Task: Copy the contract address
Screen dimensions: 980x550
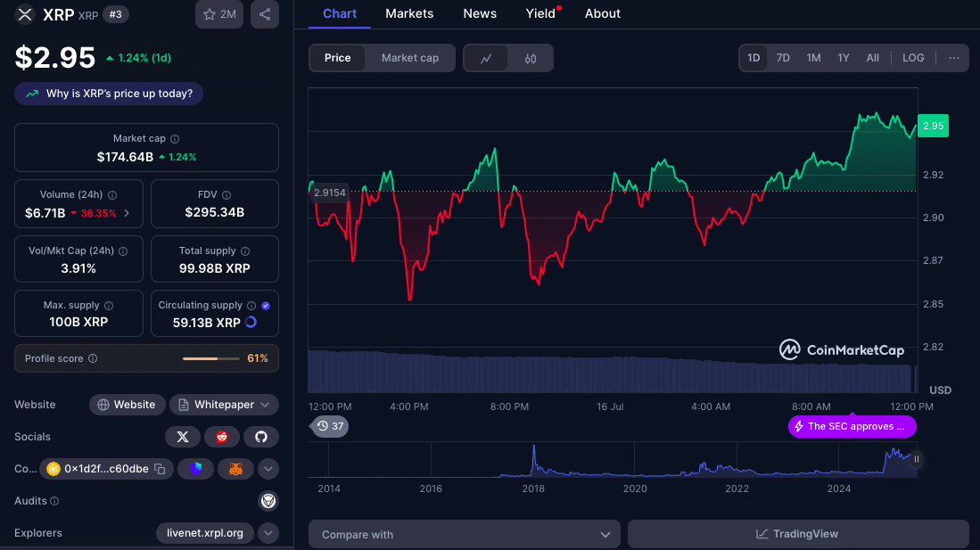Action: pos(160,469)
